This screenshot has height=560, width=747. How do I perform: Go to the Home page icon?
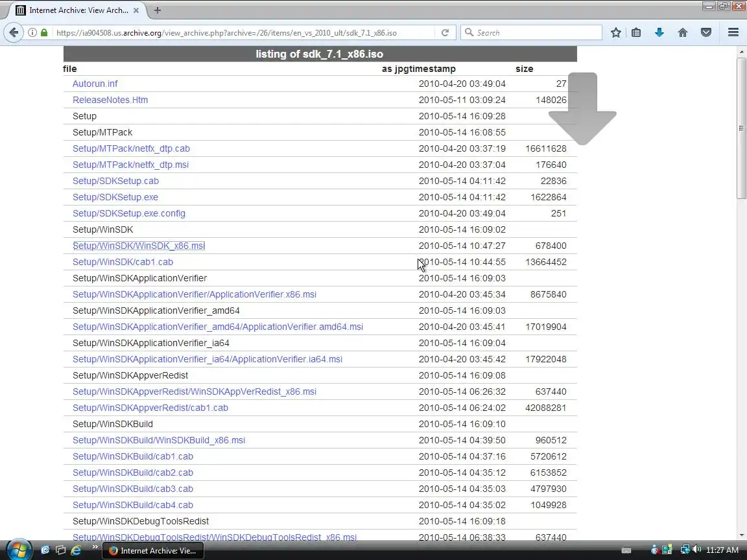[x=683, y=32]
